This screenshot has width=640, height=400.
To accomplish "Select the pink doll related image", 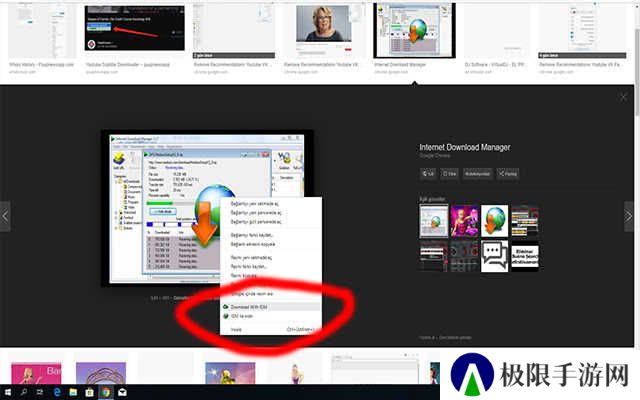I will (x=464, y=221).
